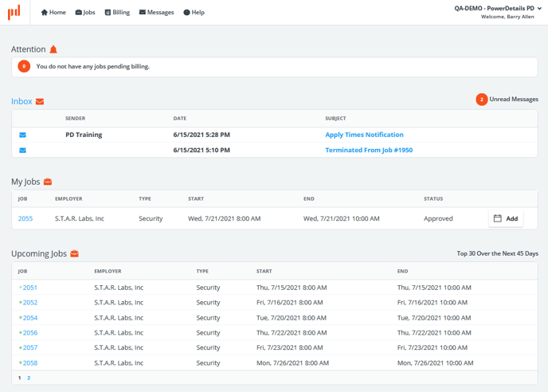
Task: Open the Messages menu
Action: [156, 13]
